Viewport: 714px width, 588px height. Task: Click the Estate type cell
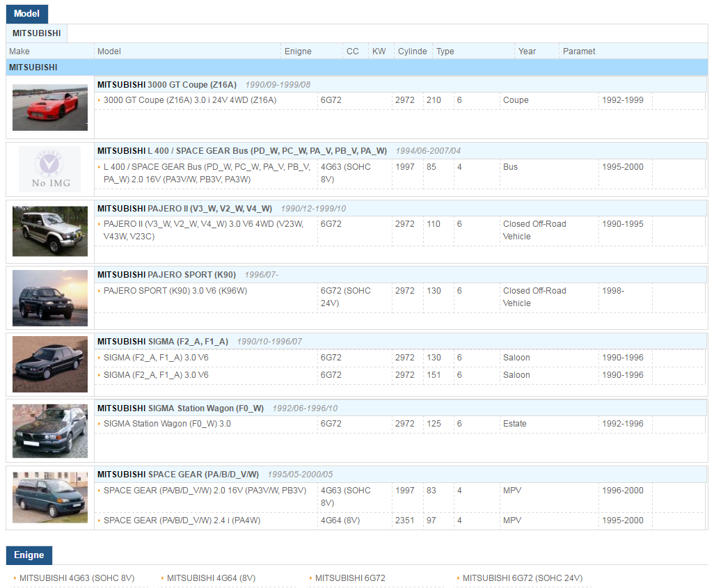click(x=514, y=424)
